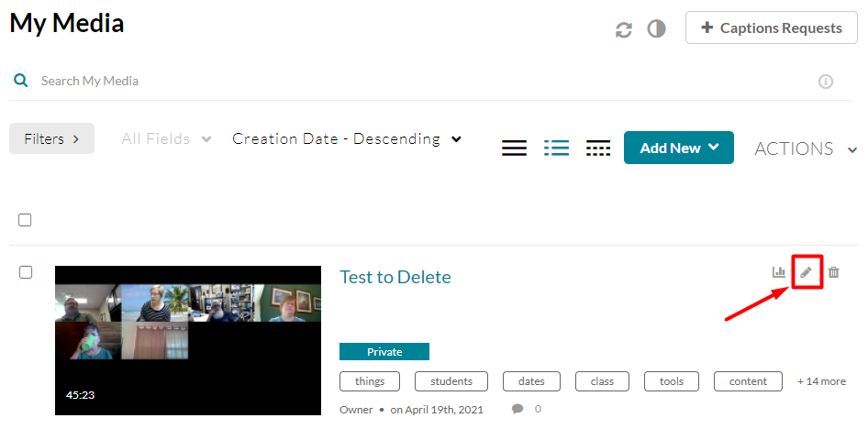Open the Add New dropdown
Viewport: 868px width, 429px height.
[x=678, y=148]
